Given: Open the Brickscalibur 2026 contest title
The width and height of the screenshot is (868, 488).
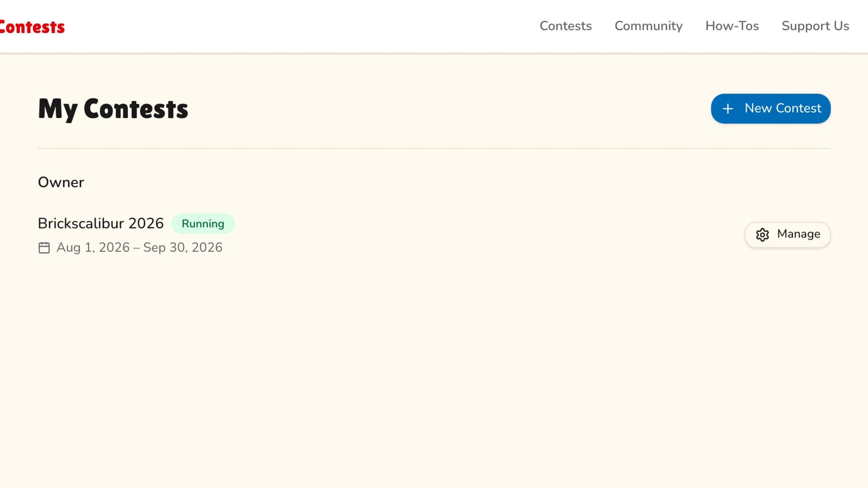Looking at the screenshot, I should (x=101, y=223).
